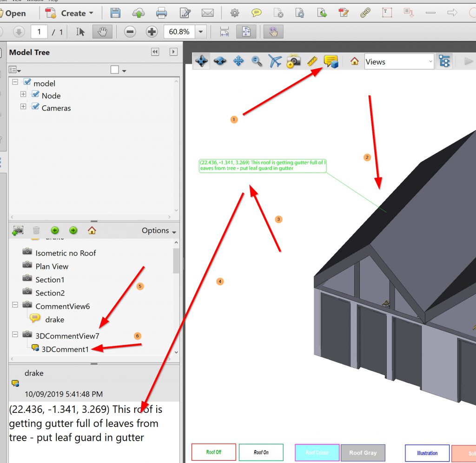Choose the Fly navigation tool
Viewport: 476px width, 463px height.
tap(275, 61)
